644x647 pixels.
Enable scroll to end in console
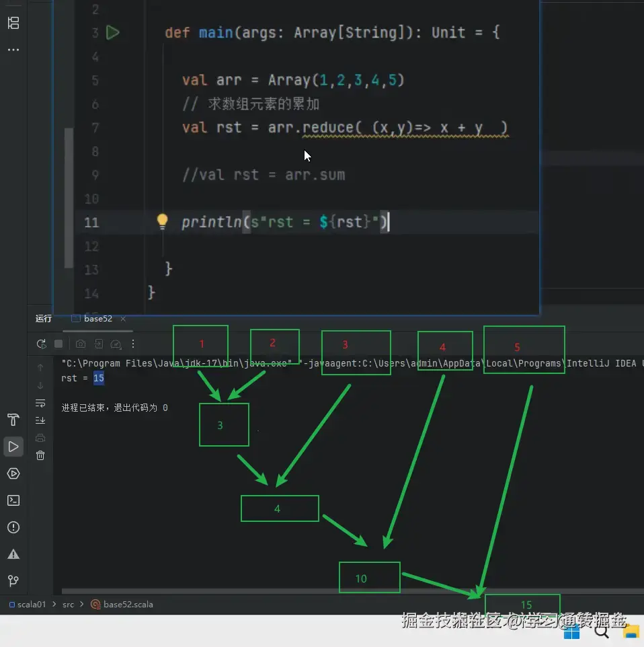tap(40, 421)
